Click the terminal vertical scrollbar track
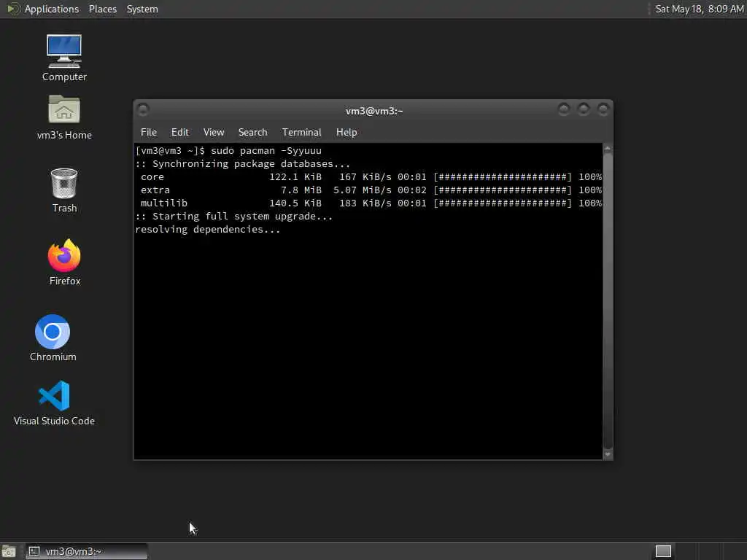747x560 pixels. tap(608, 301)
